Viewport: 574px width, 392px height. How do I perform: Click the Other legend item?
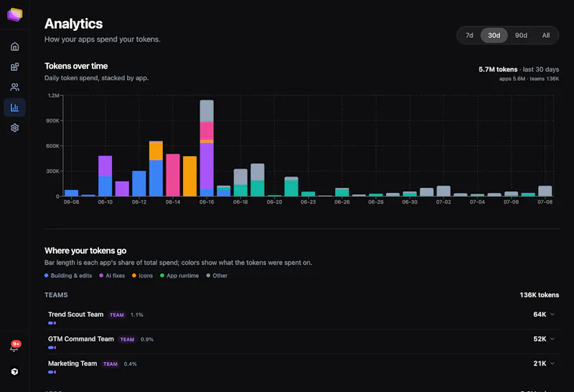pyautogui.click(x=217, y=276)
